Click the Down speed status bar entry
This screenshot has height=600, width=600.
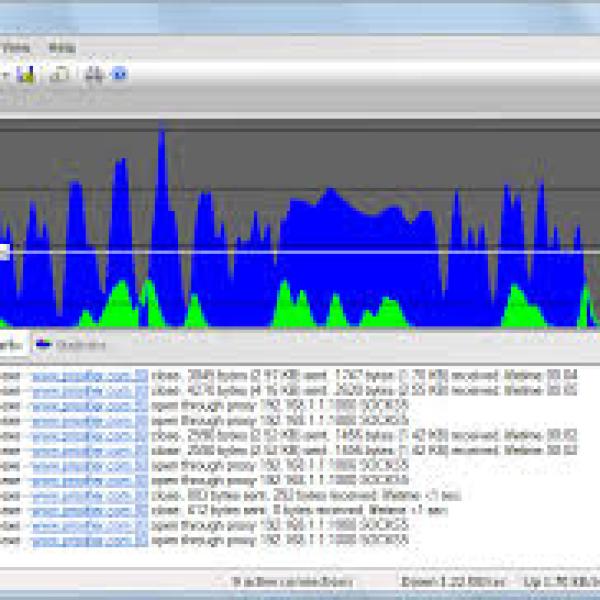tap(453, 582)
